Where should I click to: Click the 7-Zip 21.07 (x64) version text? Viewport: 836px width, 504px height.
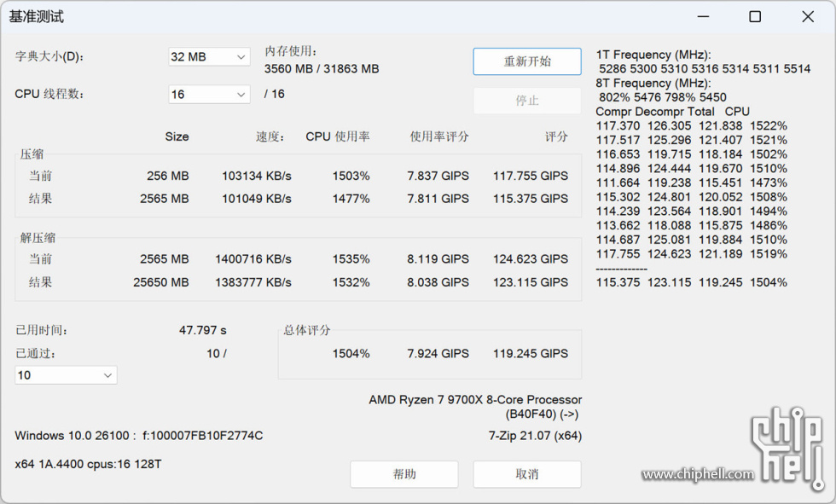(535, 436)
